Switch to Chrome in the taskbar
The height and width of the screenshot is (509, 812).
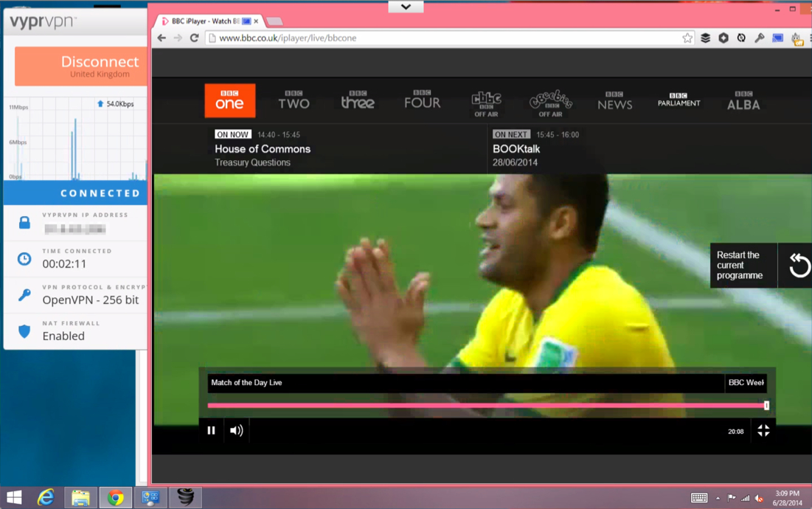coord(116,498)
